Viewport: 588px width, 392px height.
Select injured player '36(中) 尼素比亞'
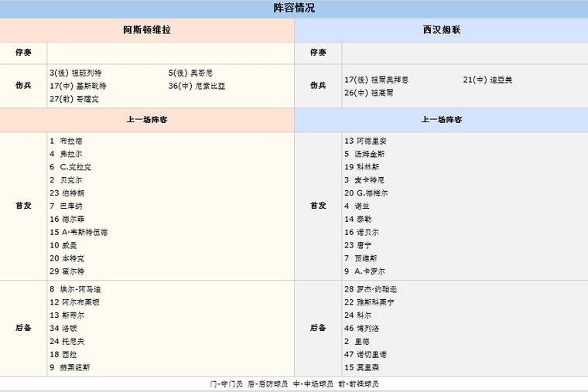197,86
